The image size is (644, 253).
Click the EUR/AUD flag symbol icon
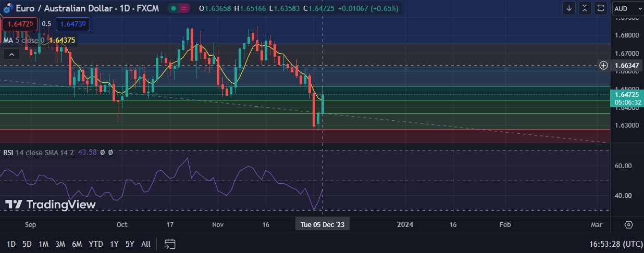[8, 9]
